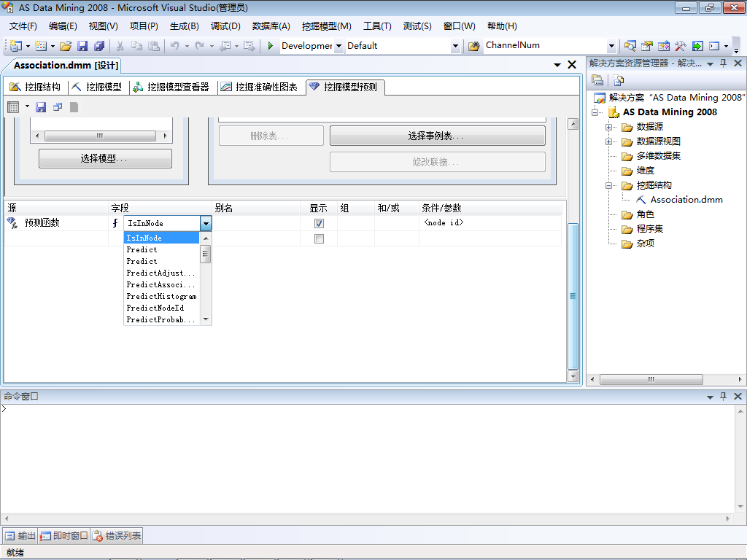Open the ChannelNum find combo dropdown
Screen dimensions: 747x560
[612, 46]
